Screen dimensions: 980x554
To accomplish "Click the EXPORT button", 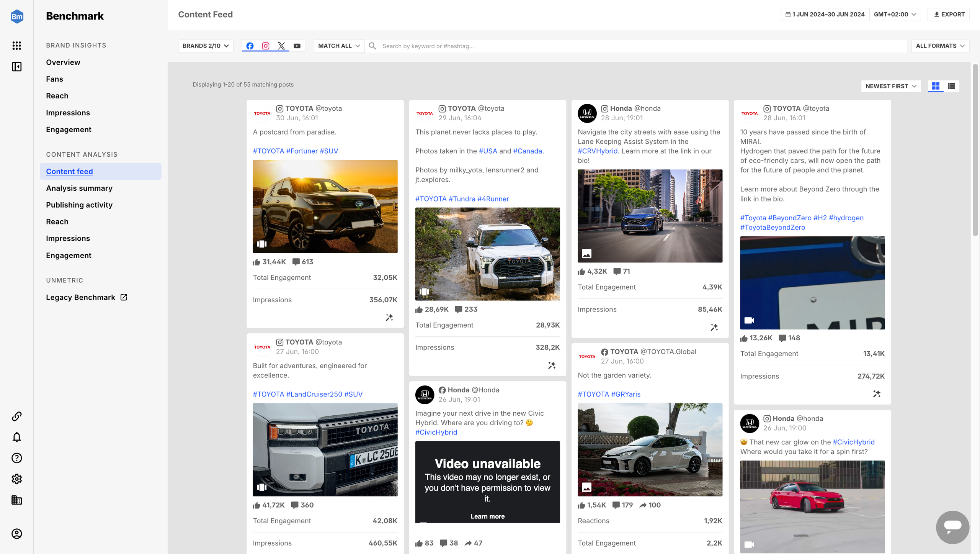I will click(949, 15).
